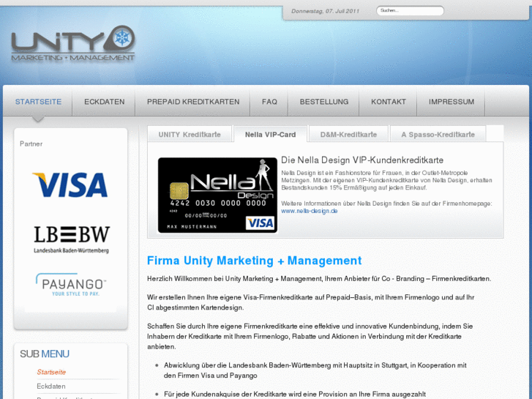
Task: Follow the www.nella-design.de link
Action: click(309, 211)
